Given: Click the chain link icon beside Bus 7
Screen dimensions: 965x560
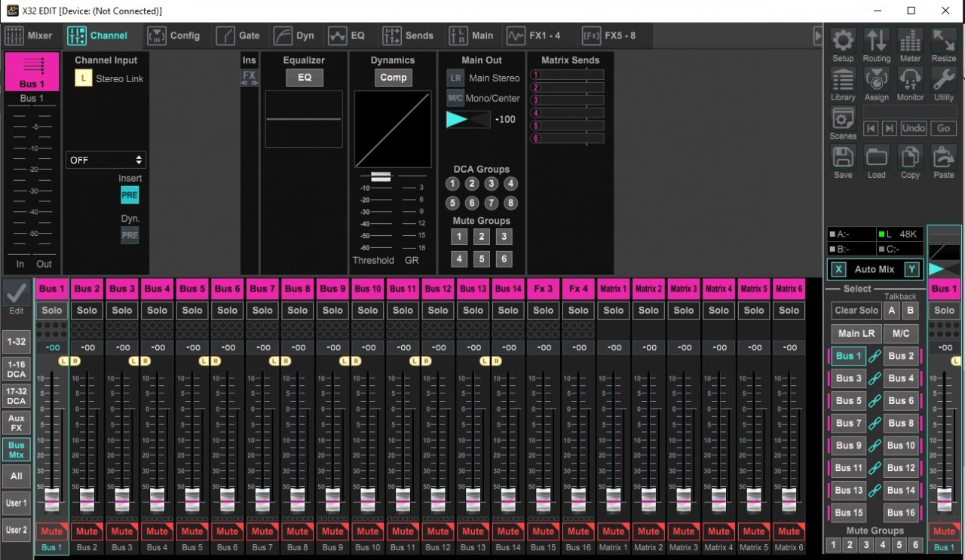Looking at the screenshot, I should [x=875, y=424].
